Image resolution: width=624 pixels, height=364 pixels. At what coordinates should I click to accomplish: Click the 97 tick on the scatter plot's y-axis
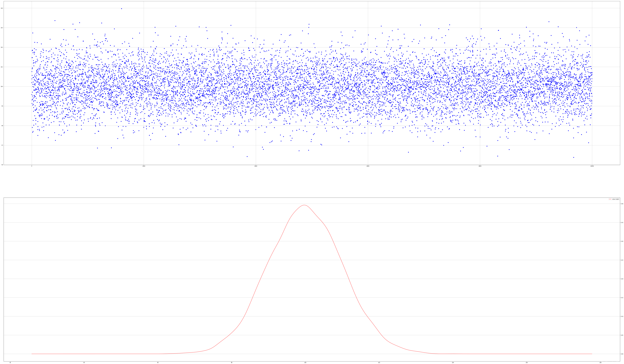pos(2,145)
